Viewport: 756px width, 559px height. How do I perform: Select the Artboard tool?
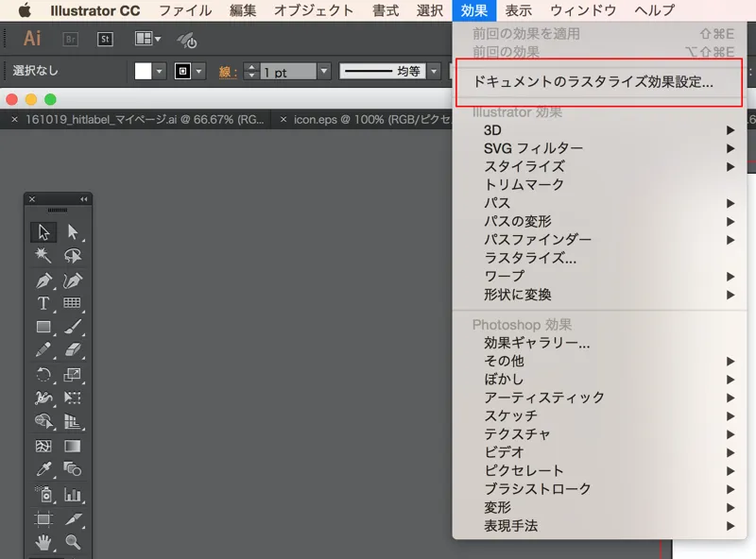tap(43, 519)
